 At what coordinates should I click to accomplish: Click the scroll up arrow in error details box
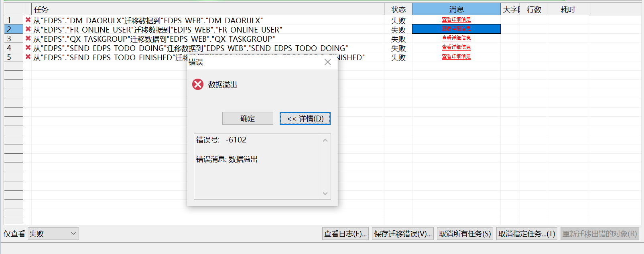[x=325, y=140]
